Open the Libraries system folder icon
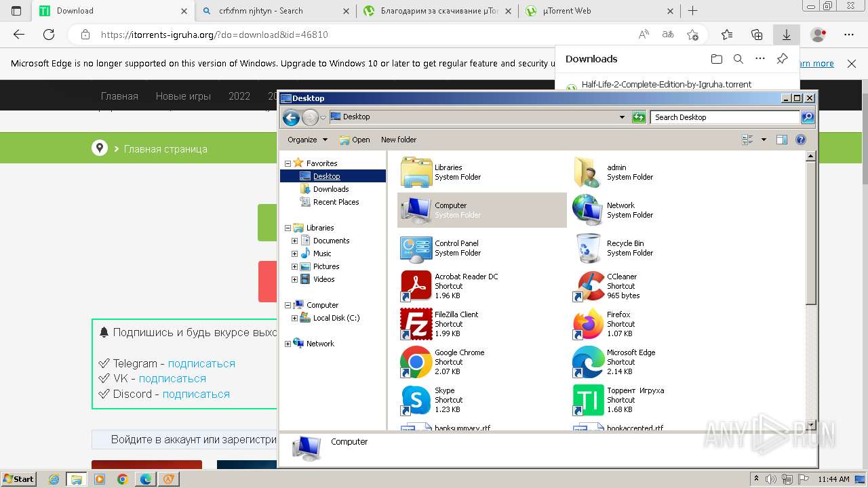 coord(416,172)
